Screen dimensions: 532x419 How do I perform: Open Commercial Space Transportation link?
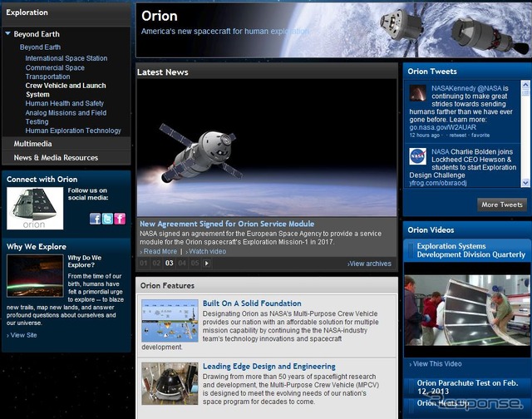55,72
